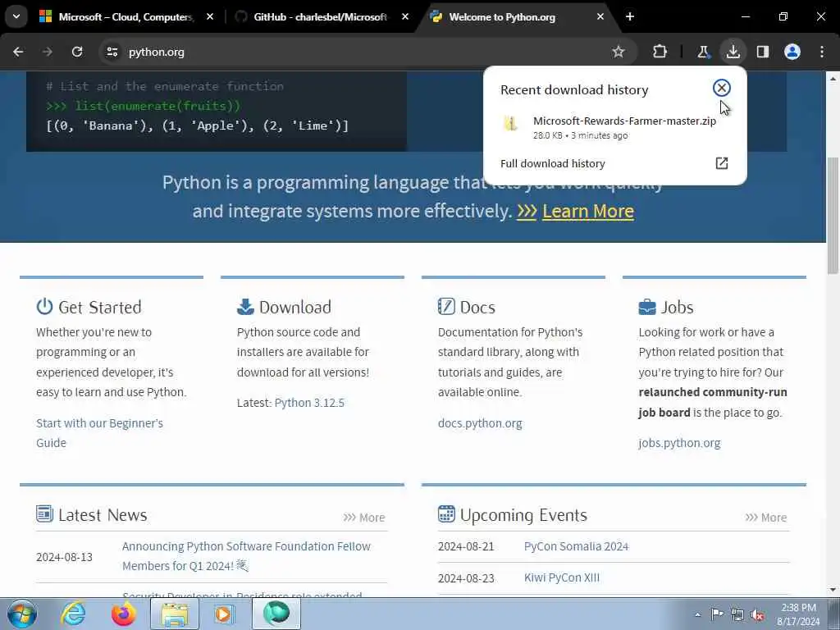The width and height of the screenshot is (840, 630).
Task: Open the Download section heading
Action: click(x=294, y=308)
